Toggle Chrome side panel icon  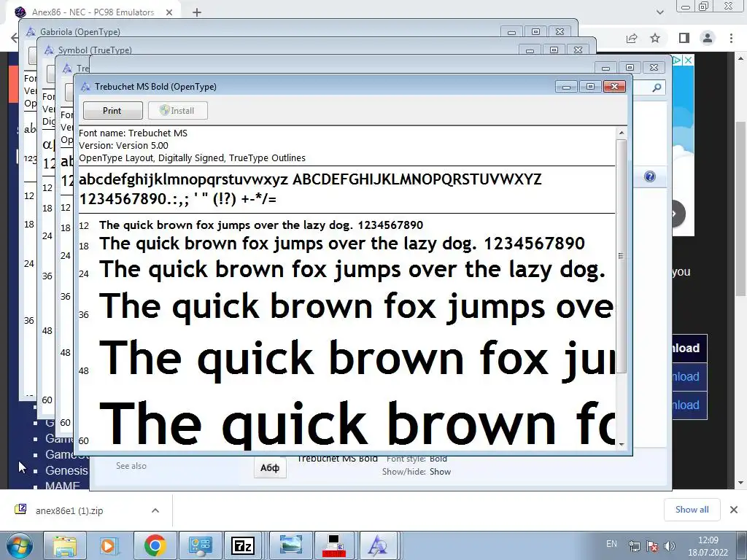click(x=684, y=38)
